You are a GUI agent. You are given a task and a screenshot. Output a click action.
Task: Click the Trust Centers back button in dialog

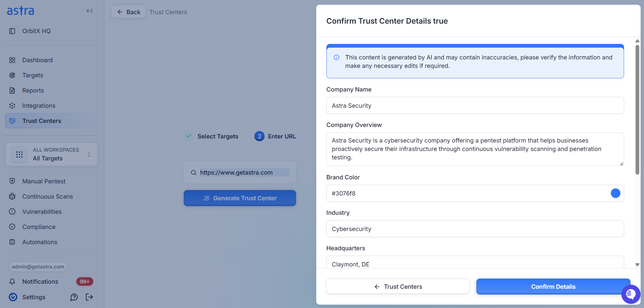398,287
